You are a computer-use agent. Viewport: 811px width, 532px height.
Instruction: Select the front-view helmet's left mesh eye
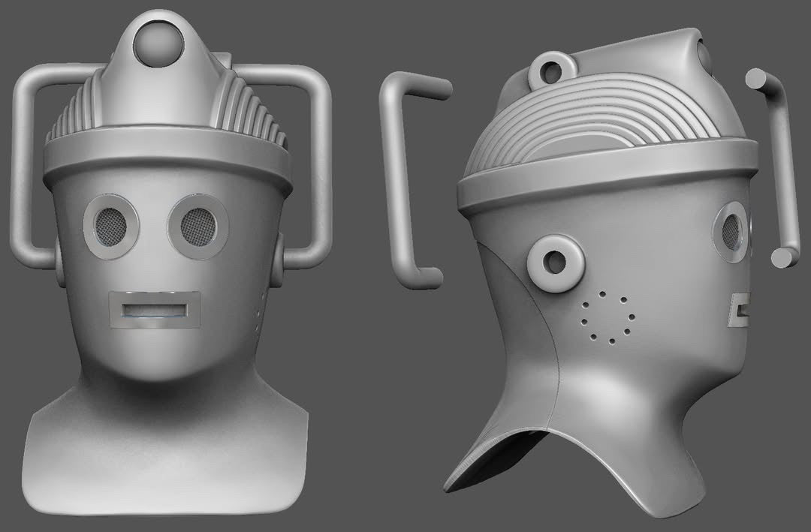tap(111, 227)
